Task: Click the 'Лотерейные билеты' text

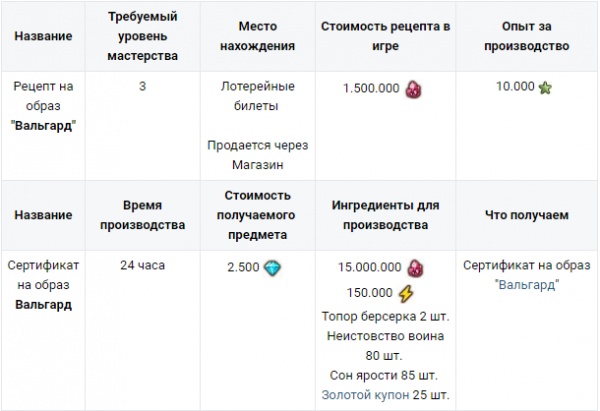Action: pos(258,96)
